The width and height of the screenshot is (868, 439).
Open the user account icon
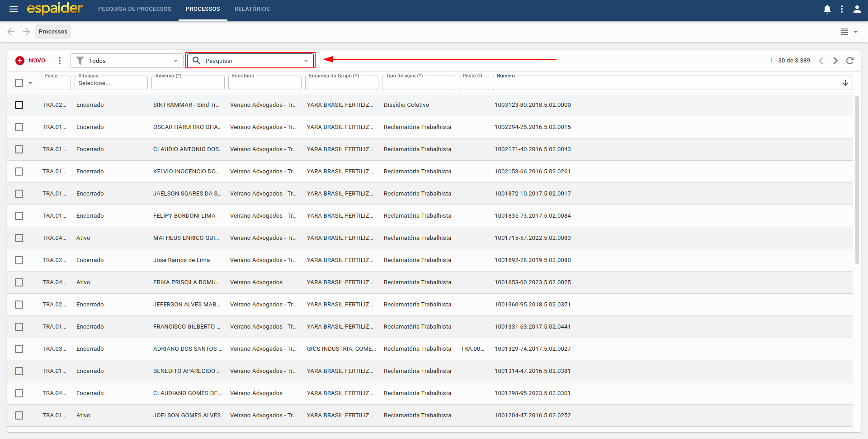pyautogui.click(x=857, y=9)
